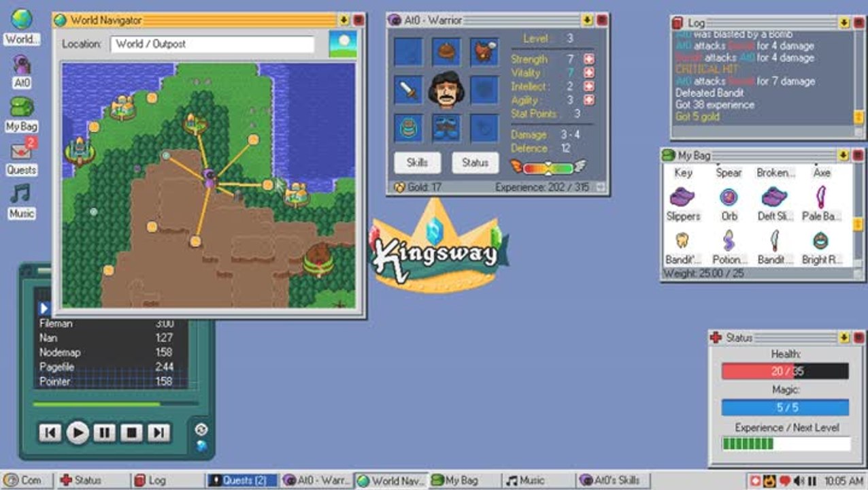Stop the music playback
Viewport: 868px width, 490px height.
tap(131, 432)
